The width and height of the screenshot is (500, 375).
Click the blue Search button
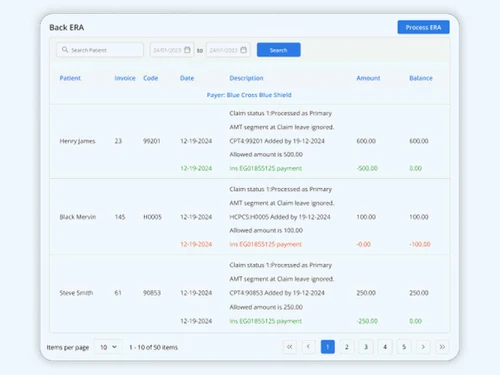pos(279,50)
